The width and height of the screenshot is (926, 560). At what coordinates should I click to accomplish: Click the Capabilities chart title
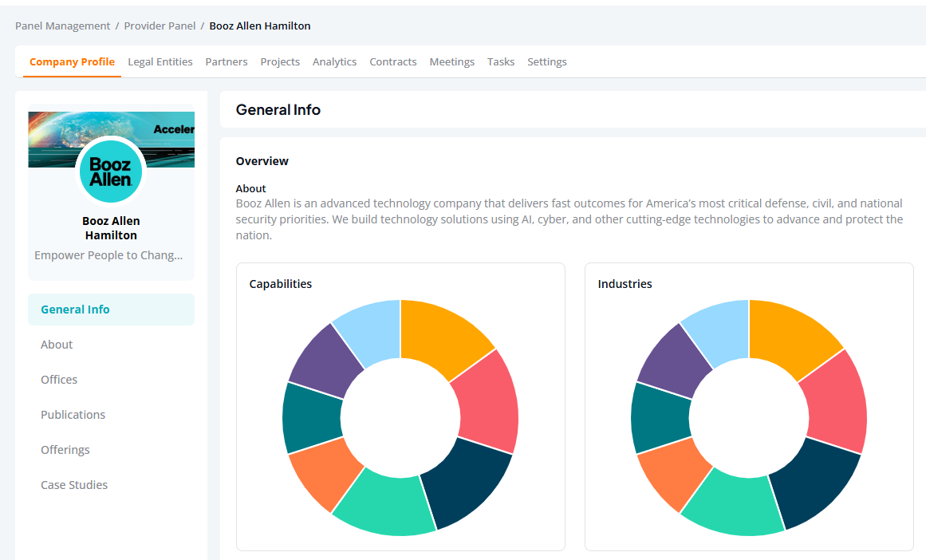(x=281, y=284)
